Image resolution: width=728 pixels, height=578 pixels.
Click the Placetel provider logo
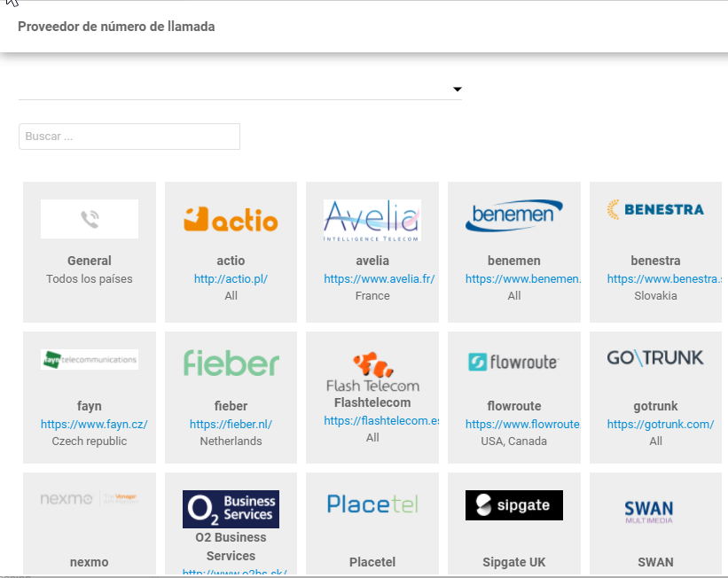pos(372,504)
